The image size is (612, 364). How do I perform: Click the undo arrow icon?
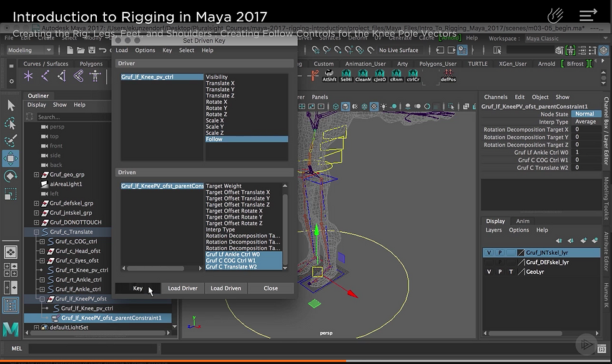pyautogui.click(x=102, y=50)
